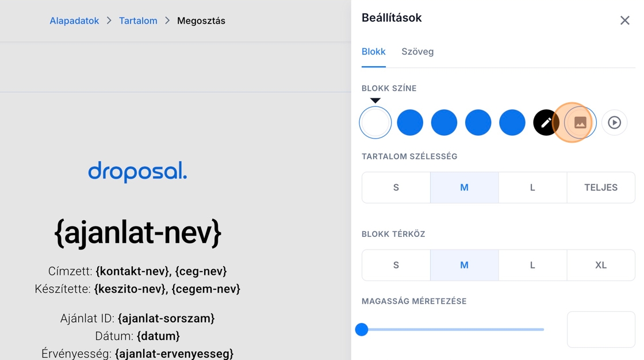Set content width to S
This screenshot has height=360, width=644.
tap(396, 187)
